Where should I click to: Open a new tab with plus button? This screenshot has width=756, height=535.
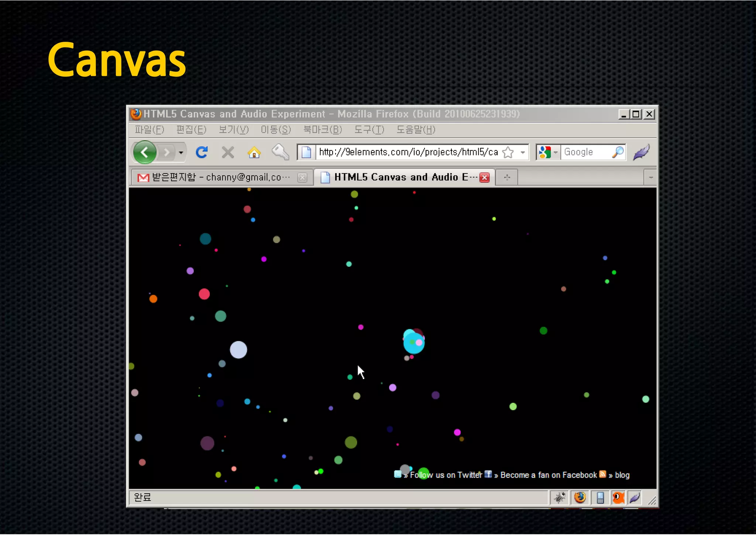pyautogui.click(x=507, y=177)
